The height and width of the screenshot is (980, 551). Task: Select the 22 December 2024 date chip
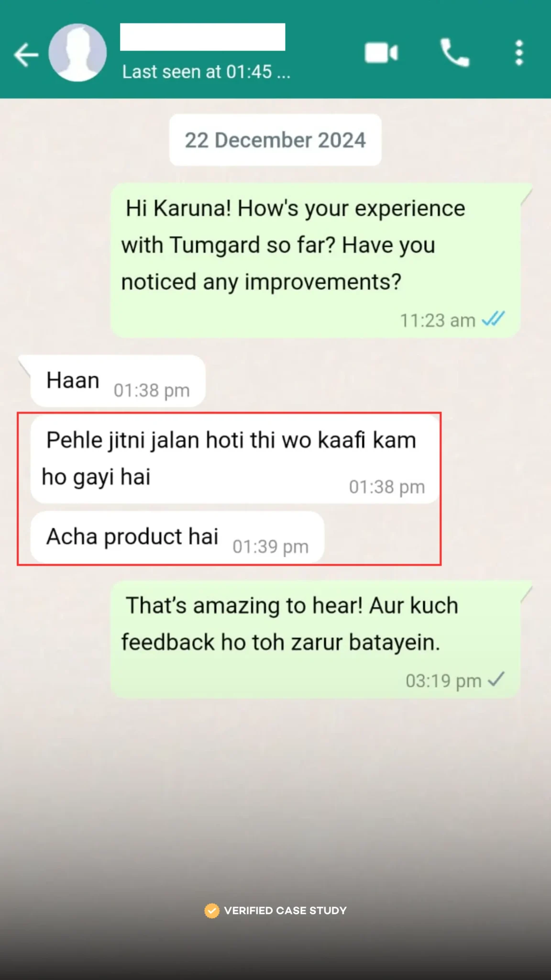275,140
